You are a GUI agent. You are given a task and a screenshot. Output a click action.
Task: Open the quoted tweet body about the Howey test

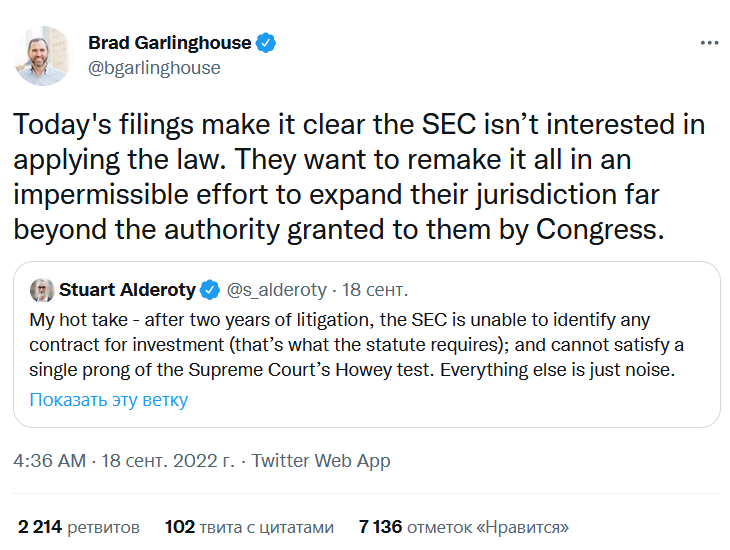click(x=356, y=345)
